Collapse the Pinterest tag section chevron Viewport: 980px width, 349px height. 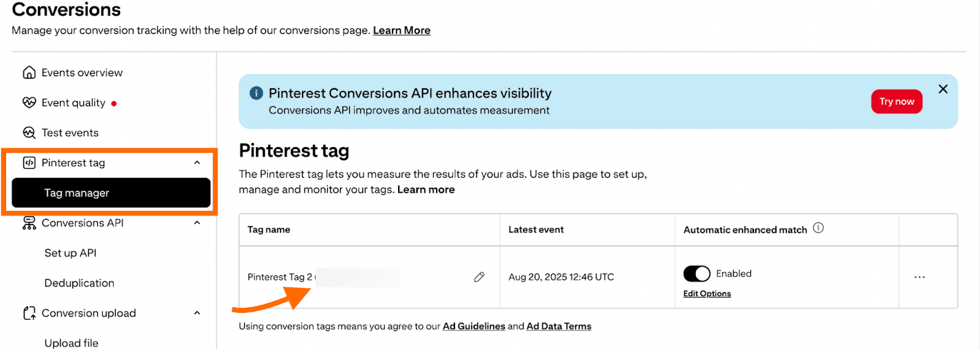(x=197, y=163)
